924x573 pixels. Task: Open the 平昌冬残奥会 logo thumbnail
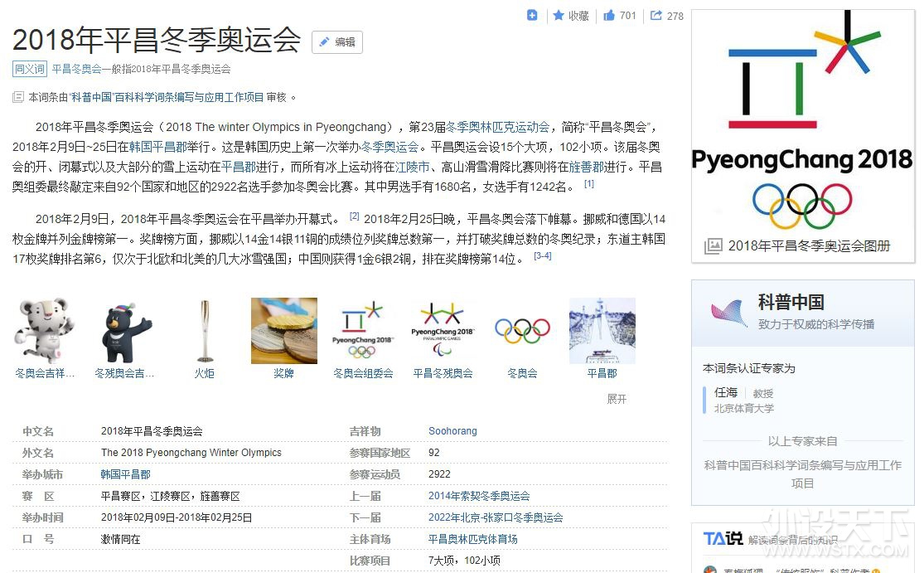click(x=443, y=331)
